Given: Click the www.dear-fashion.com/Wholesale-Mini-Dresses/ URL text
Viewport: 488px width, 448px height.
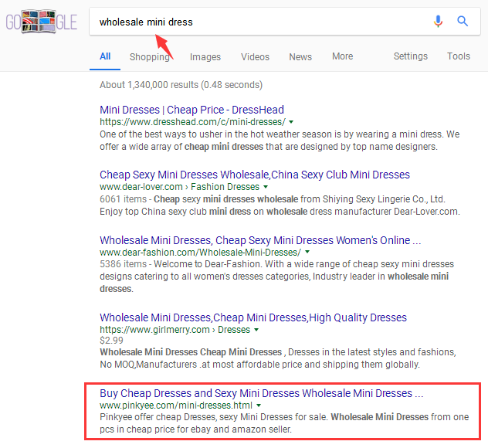Looking at the screenshot, I should tap(201, 252).
